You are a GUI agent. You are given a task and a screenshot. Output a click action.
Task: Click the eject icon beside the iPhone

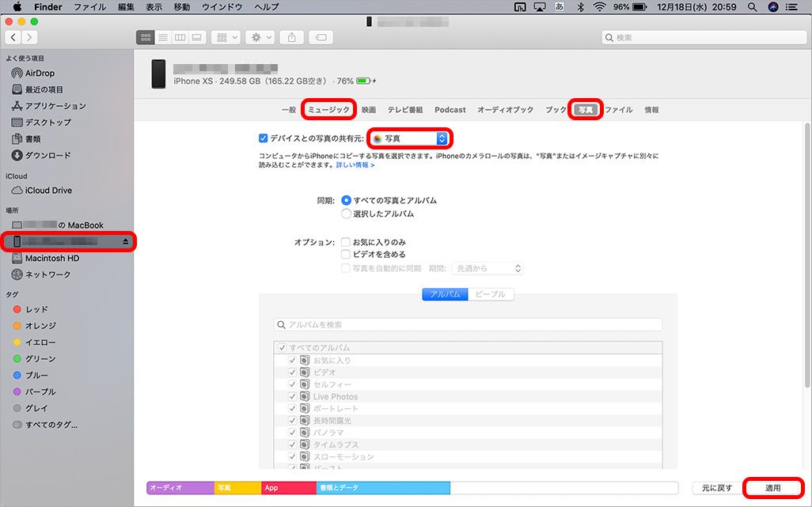click(x=125, y=241)
